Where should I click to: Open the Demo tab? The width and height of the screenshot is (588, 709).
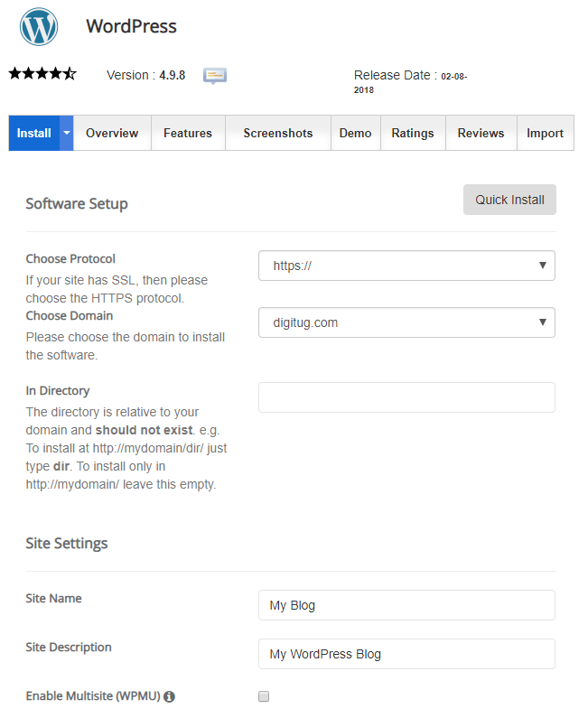tap(356, 133)
